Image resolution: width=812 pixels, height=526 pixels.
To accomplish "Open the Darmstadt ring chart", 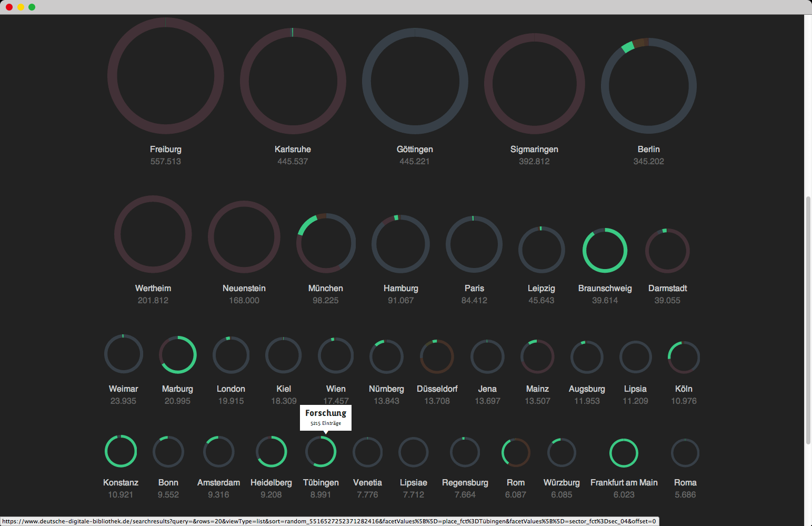I will click(x=667, y=251).
